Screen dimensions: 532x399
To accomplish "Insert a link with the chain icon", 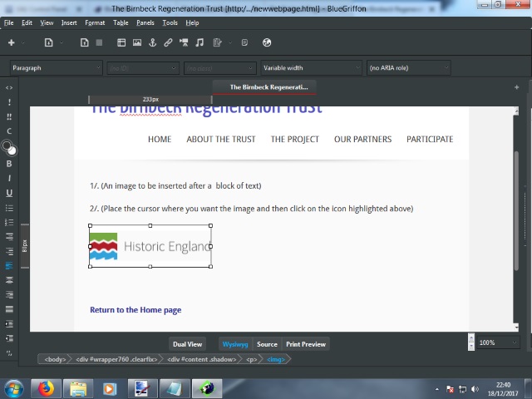I will pos(168,42).
